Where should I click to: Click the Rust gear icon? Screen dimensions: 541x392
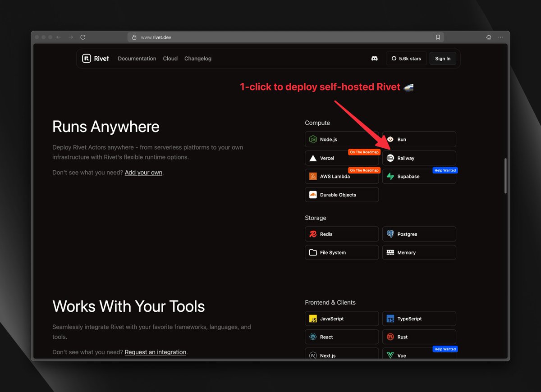[x=390, y=337]
